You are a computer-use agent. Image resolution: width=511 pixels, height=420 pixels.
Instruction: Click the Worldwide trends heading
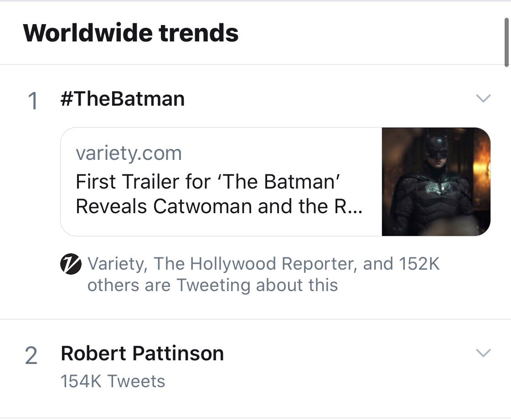(131, 33)
